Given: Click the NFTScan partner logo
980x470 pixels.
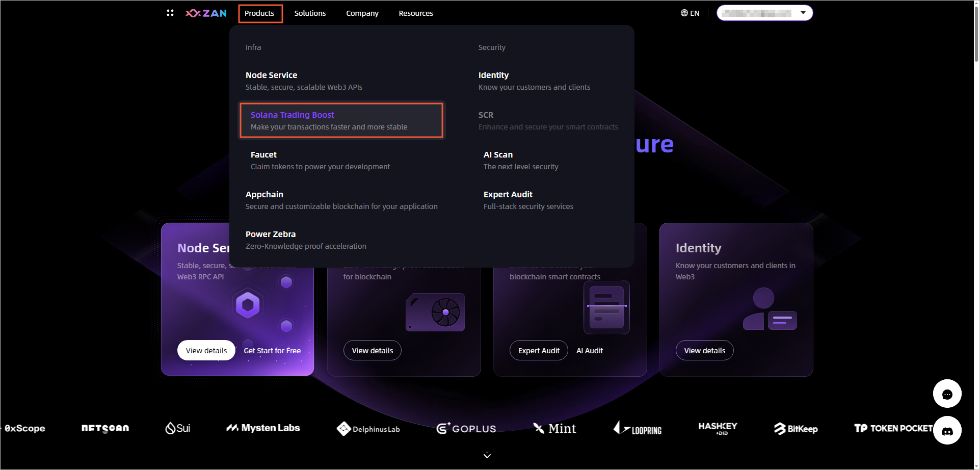Looking at the screenshot, I should click(105, 428).
